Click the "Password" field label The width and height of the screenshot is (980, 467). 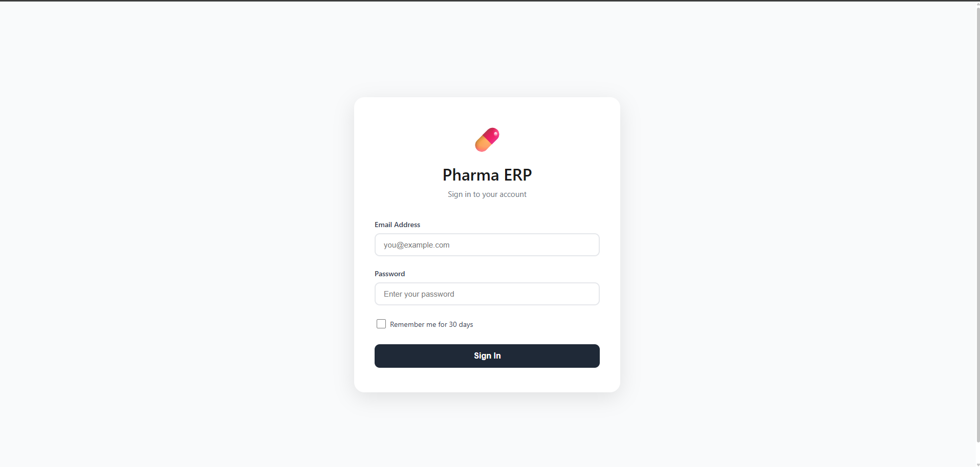click(x=389, y=274)
